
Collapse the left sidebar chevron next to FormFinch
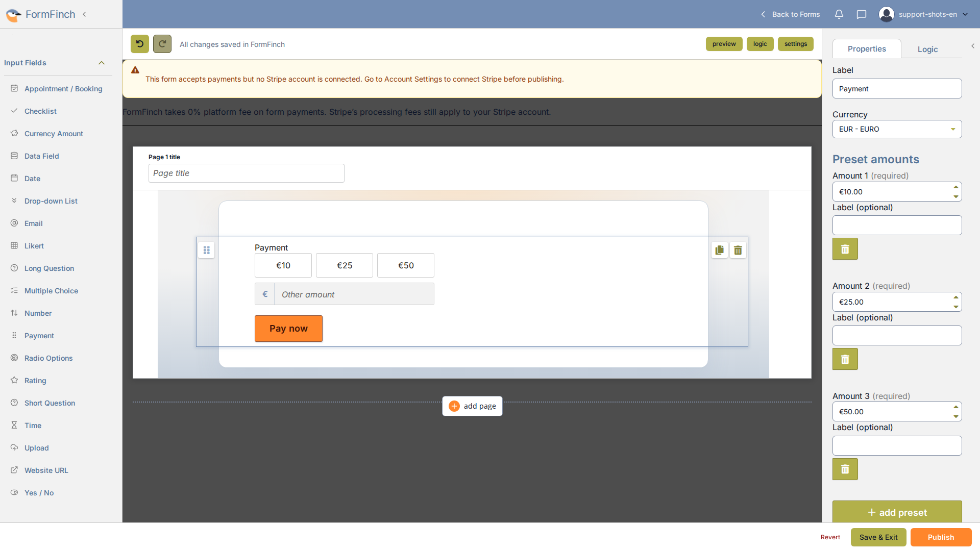pos(84,14)
